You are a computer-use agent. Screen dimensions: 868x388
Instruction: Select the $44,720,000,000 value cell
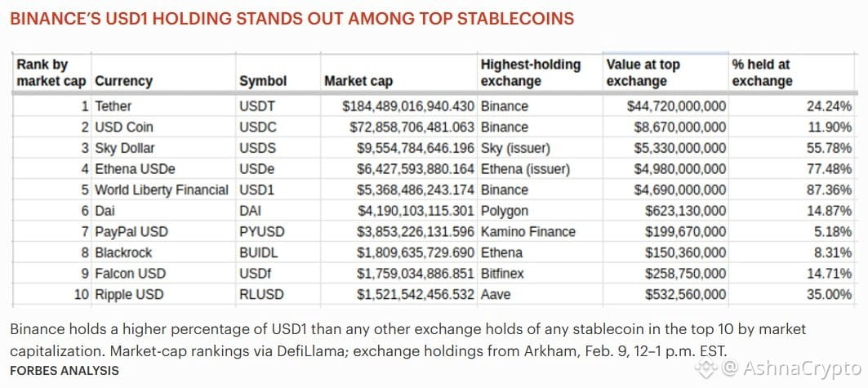pyautogui.click(x=676, y=105)
